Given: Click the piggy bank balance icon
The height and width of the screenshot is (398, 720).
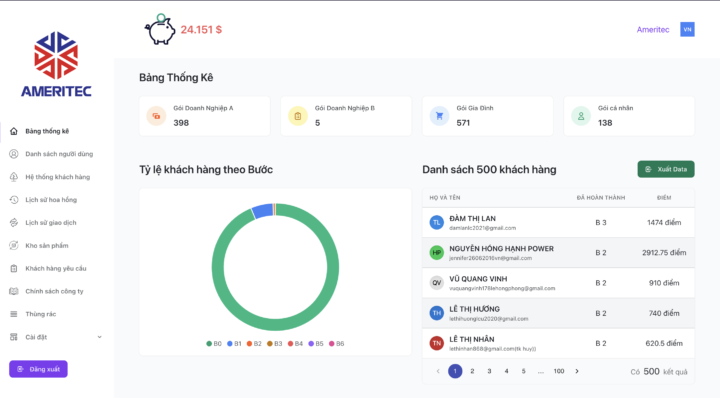Looking at the screenshot, I should (x=160, y=29).
